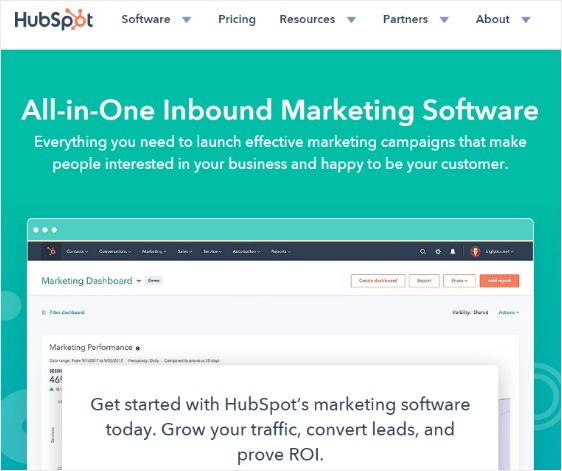Expand the Partners menu arrow
Image resolution: width=562 pixels, height=471 pixels.
click(x=444, y=20)
